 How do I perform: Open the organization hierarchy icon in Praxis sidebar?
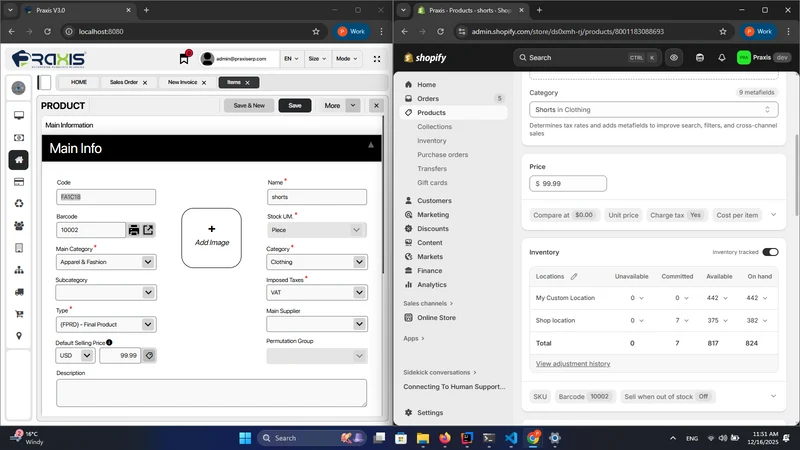(19, 270)
